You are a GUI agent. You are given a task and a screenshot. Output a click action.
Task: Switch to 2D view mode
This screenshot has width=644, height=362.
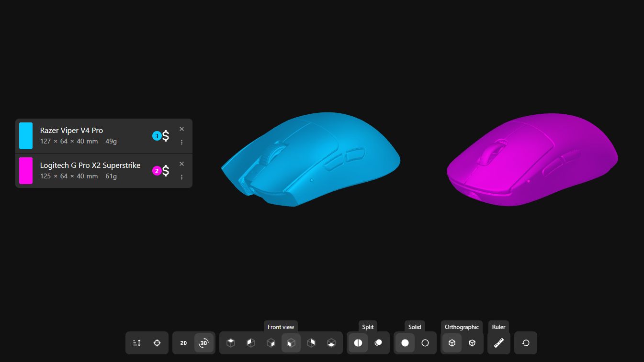tap(183, 343)
